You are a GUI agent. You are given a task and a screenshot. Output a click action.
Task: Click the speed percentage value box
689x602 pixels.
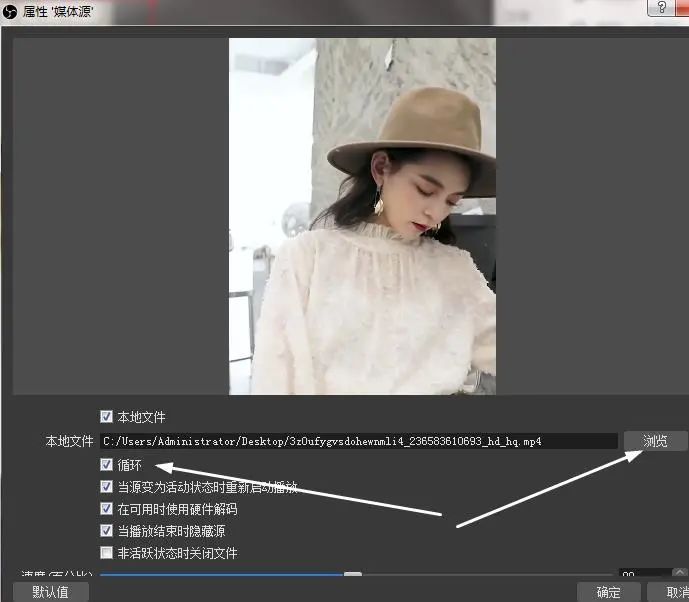point(640,575)
